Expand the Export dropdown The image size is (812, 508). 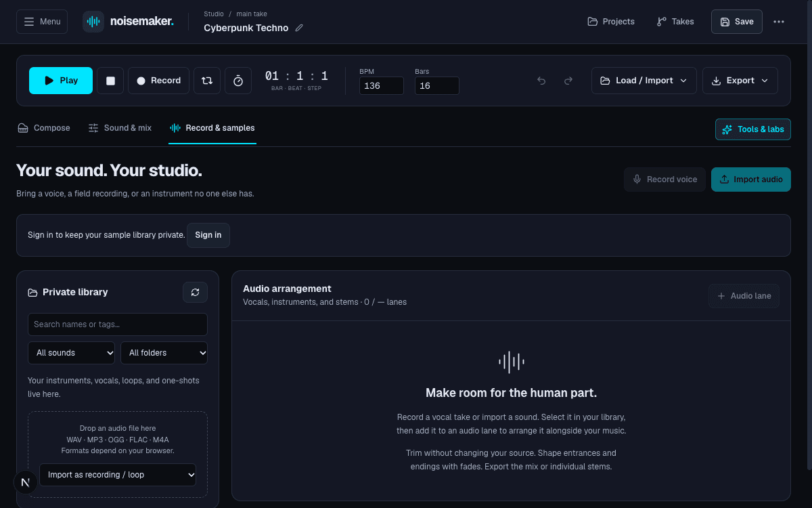click(x=740, y=81)
